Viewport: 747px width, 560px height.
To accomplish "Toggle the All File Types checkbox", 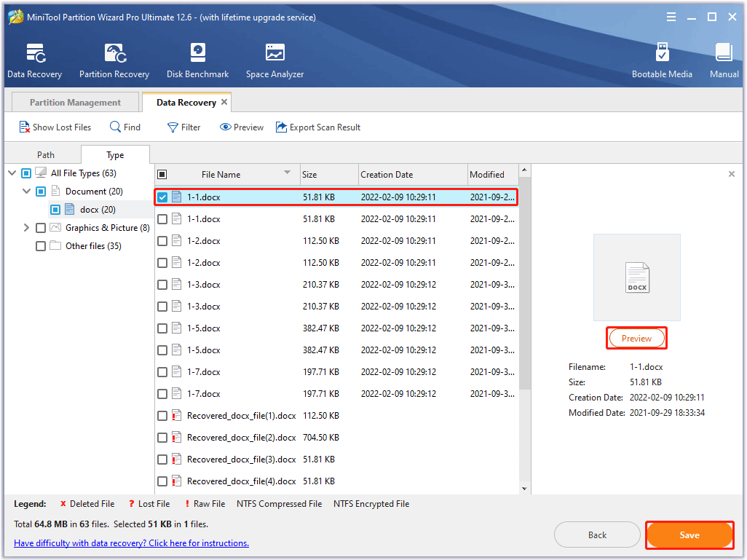I will click(x=26, y=173).
